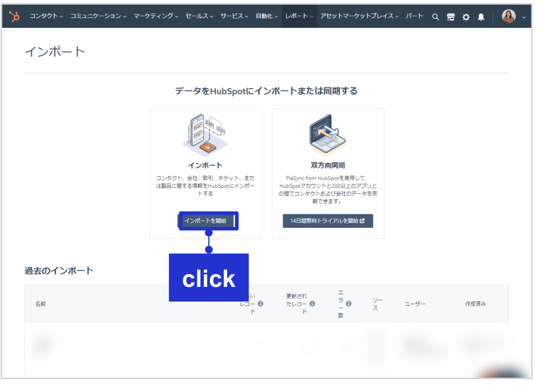The height and width of the screenshot is (385, 538).
Task: Click info icon beside 更新されたレコード column
Action: pyautogui.click(x=312, y=304)
